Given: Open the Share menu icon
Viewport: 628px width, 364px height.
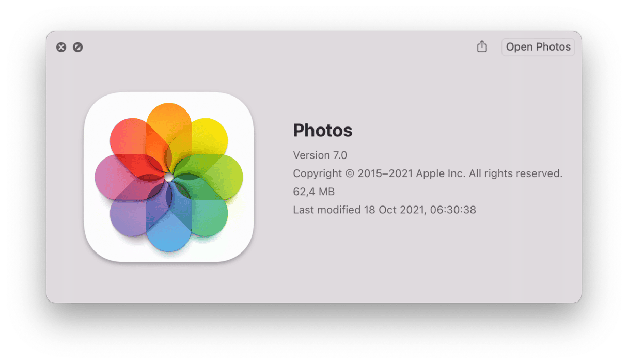Looking at the screenshot, I should click(482, 46).
